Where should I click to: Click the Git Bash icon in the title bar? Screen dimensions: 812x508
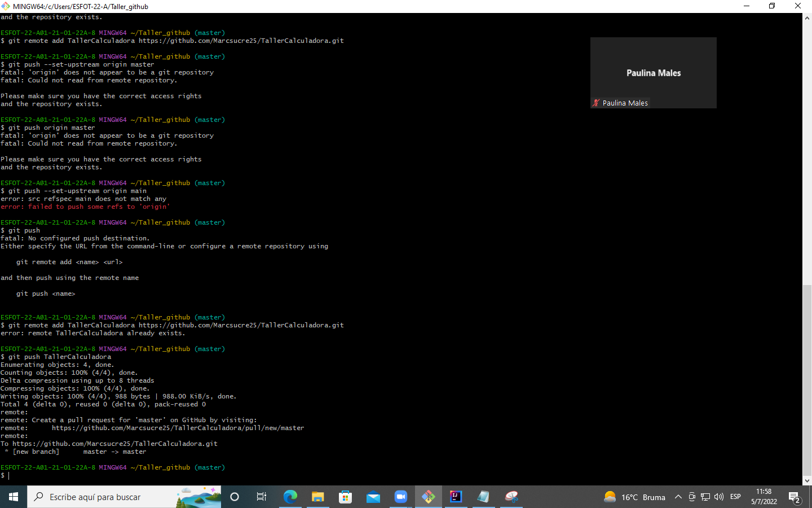pyautogui.click(x=6, y=6)
